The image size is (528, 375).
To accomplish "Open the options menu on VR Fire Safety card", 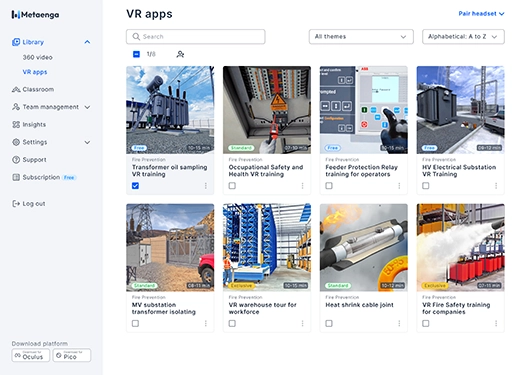I will tap(496, 323).
